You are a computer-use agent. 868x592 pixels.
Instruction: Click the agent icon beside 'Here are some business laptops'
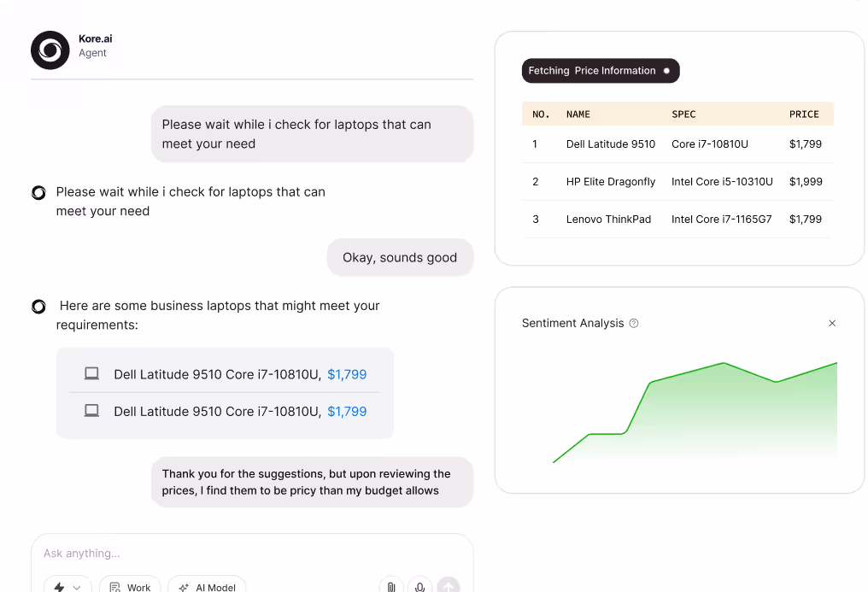click(x=38, y=306)
